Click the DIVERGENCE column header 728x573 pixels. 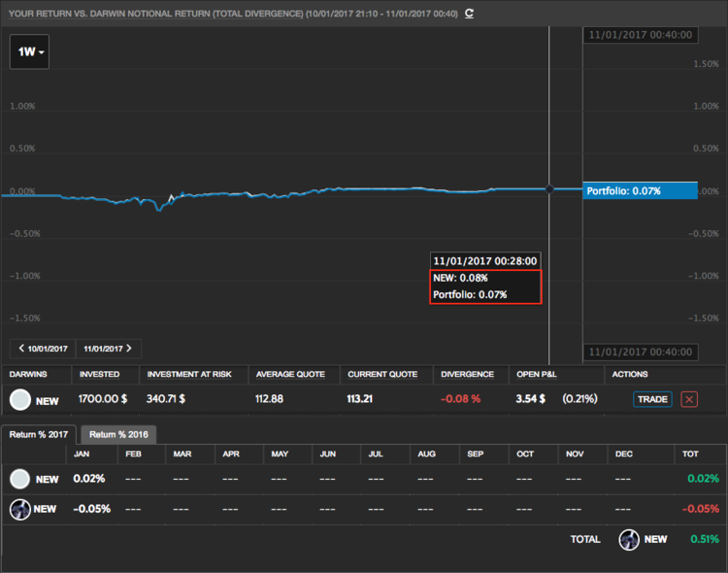click(468, 374)
